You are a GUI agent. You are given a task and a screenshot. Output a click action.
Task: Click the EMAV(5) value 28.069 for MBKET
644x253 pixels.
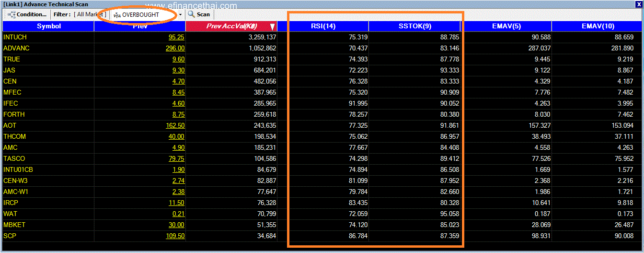pyautogui.click(x=540, y=225)
